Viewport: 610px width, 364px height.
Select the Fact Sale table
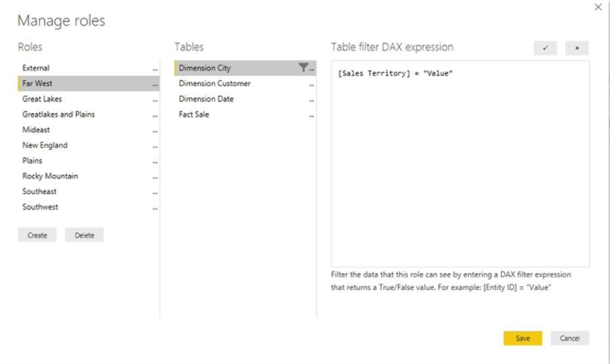[194, 115]
